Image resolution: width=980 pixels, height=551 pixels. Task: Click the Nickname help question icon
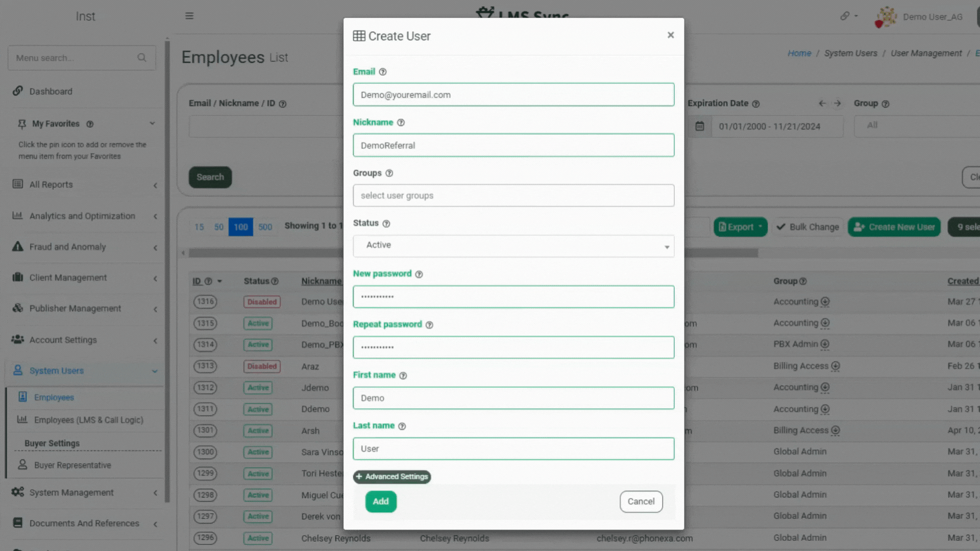401,122
